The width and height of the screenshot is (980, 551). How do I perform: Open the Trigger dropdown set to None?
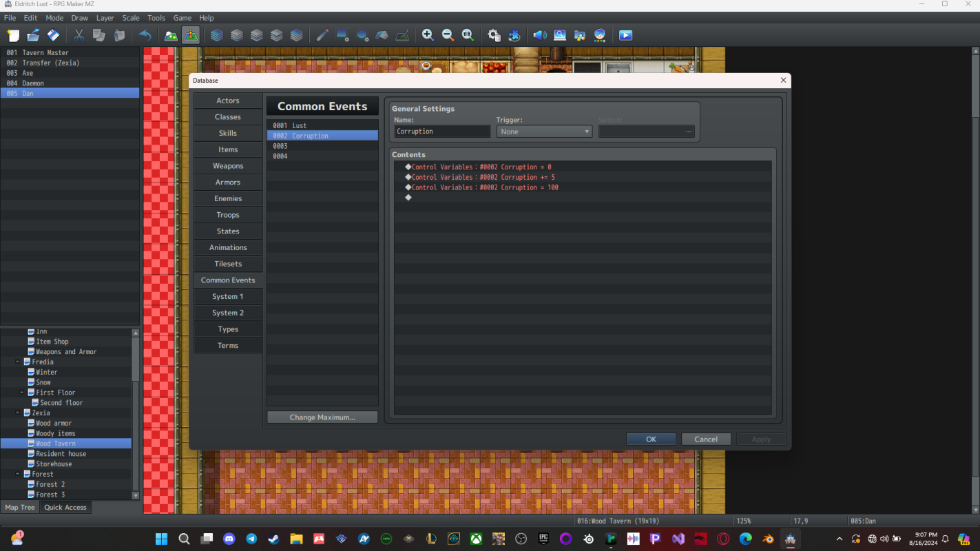(x=544, y=132)
